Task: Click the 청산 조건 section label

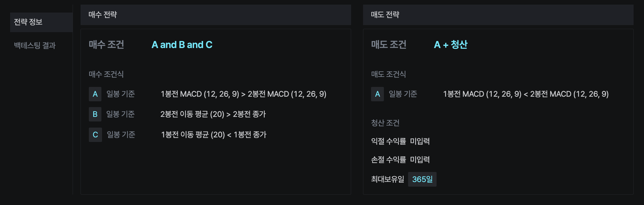Action: tap(385, 123)
